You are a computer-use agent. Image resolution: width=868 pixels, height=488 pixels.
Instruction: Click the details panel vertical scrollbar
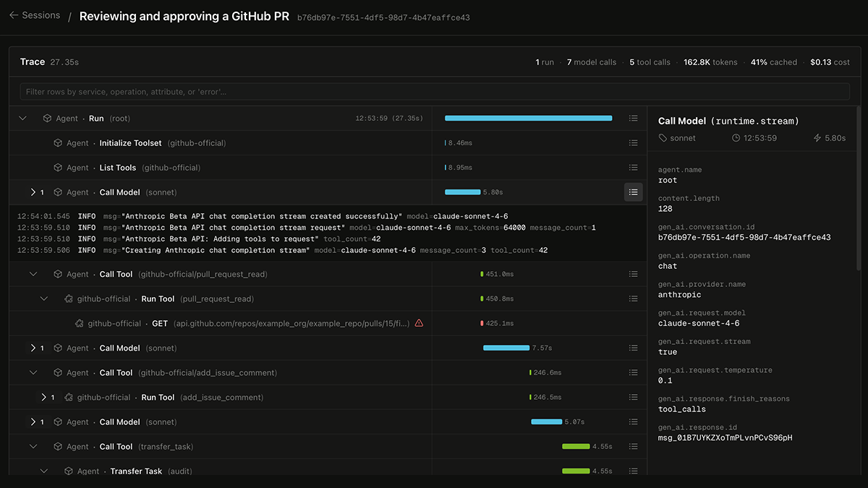[x=858, y=188]
